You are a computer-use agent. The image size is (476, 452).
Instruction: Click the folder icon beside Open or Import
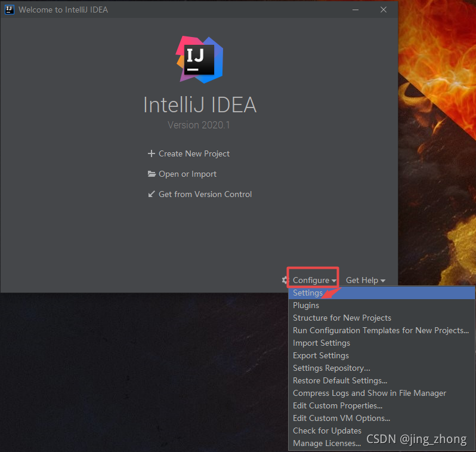click(x=152, y=174)
